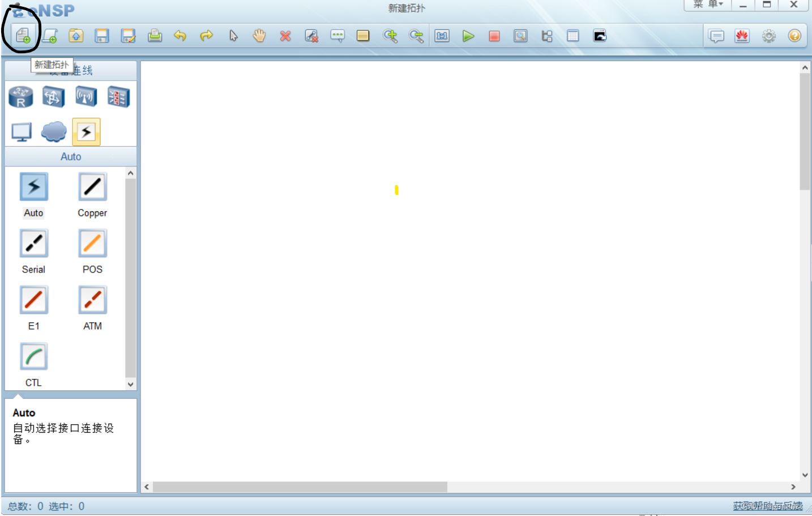Click canvas vertical scrollbar down arrow

(x=805, y=475)
